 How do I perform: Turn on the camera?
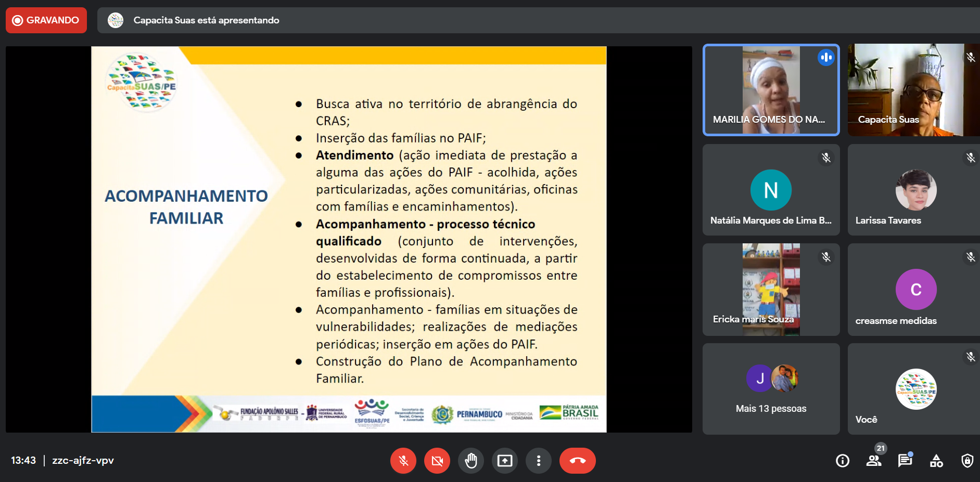pos(437,461)
